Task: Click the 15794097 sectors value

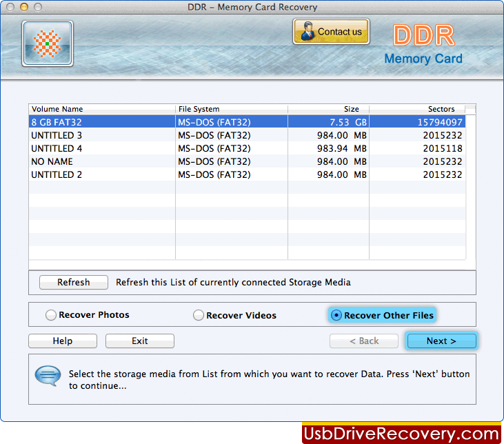Action: point(440,122)
